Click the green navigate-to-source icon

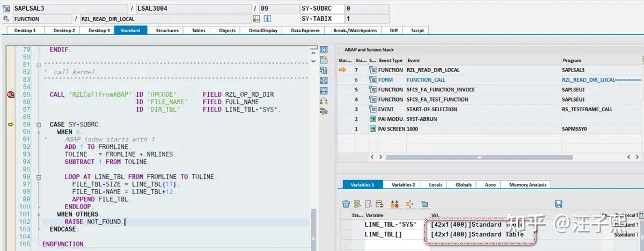(257, 19)
